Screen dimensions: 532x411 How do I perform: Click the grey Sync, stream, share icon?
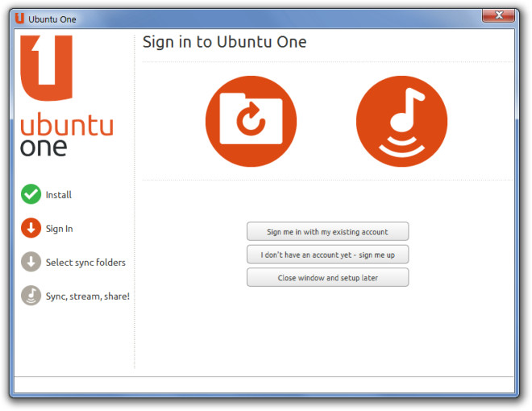(31, 296)
